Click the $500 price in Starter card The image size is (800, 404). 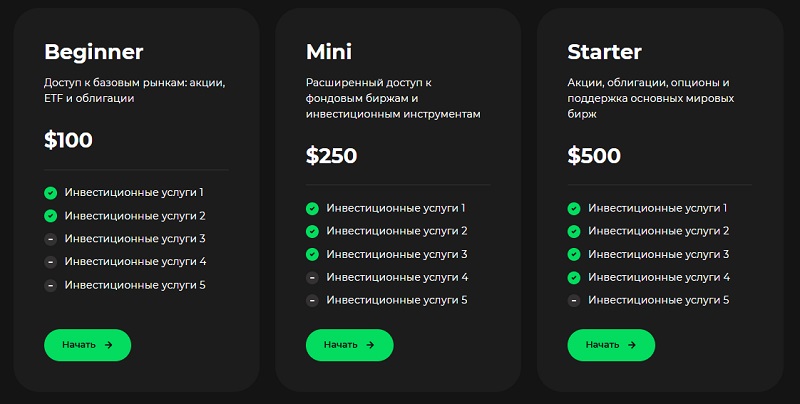click(594, 156)
